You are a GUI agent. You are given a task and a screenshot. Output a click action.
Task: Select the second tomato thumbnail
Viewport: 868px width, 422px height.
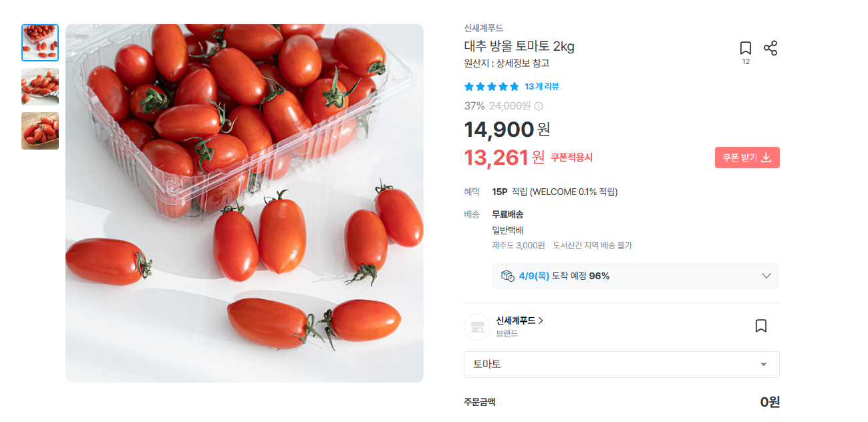pos(40,87)
